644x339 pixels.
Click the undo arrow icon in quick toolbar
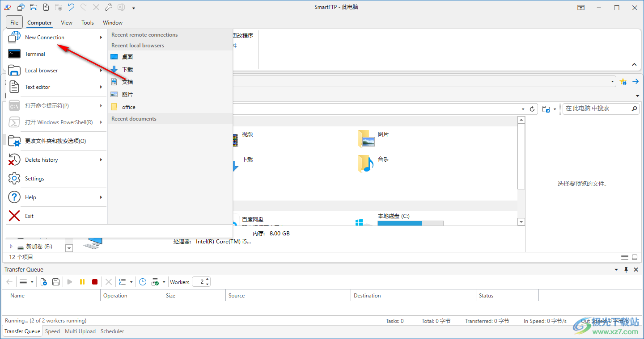point(71,7)
